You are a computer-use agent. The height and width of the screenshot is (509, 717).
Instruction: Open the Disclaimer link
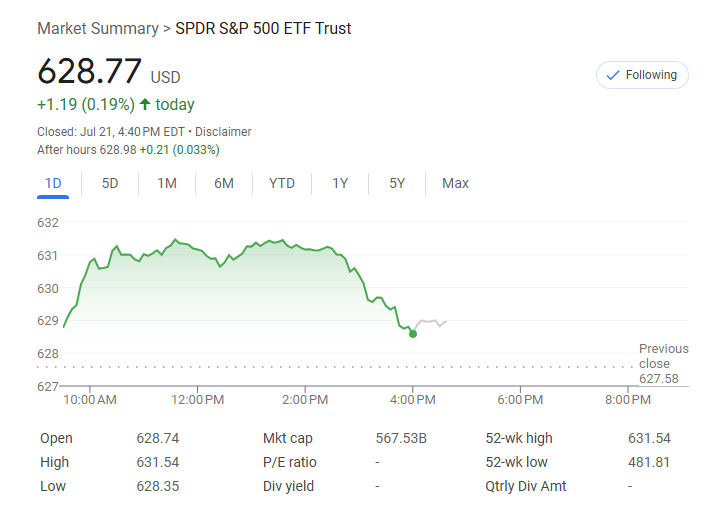pyautogui.click(x=223, y=132)
